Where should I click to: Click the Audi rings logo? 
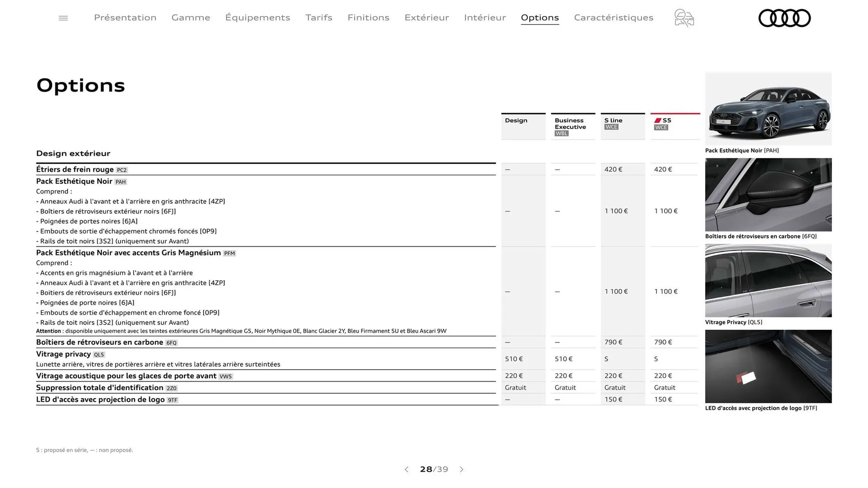pyautogui.click(x=784, y=18)
